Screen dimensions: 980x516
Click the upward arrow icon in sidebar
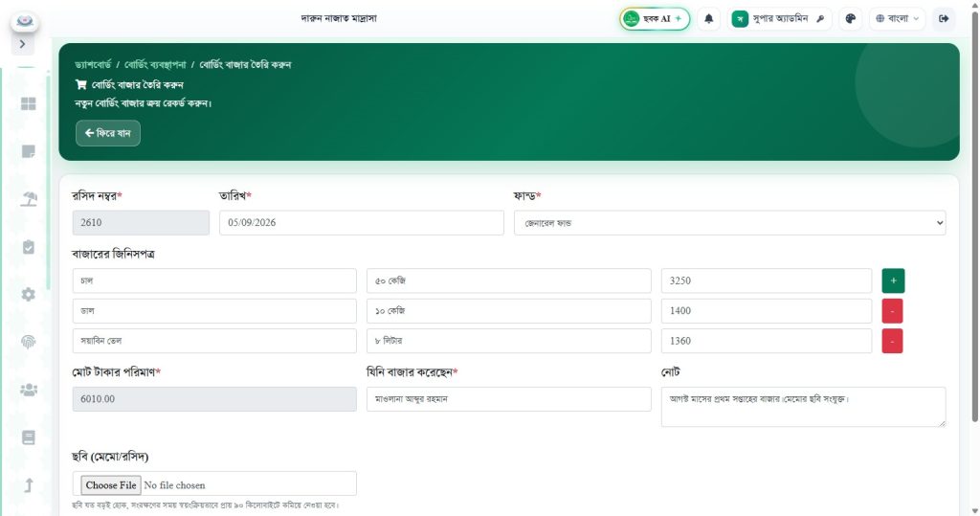28,485
